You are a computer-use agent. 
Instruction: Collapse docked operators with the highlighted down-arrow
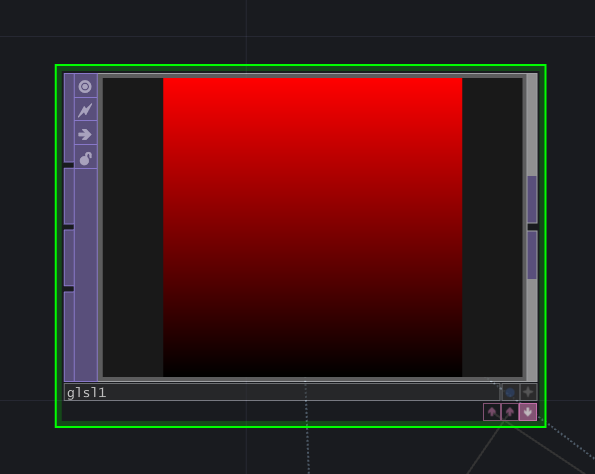[x=528, y=412]
